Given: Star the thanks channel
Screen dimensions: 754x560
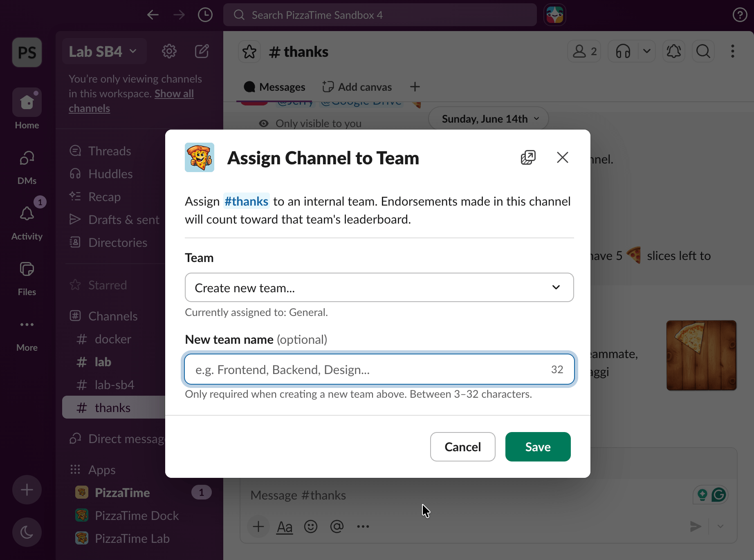Looking at the screenshot, I should (249, 52).
